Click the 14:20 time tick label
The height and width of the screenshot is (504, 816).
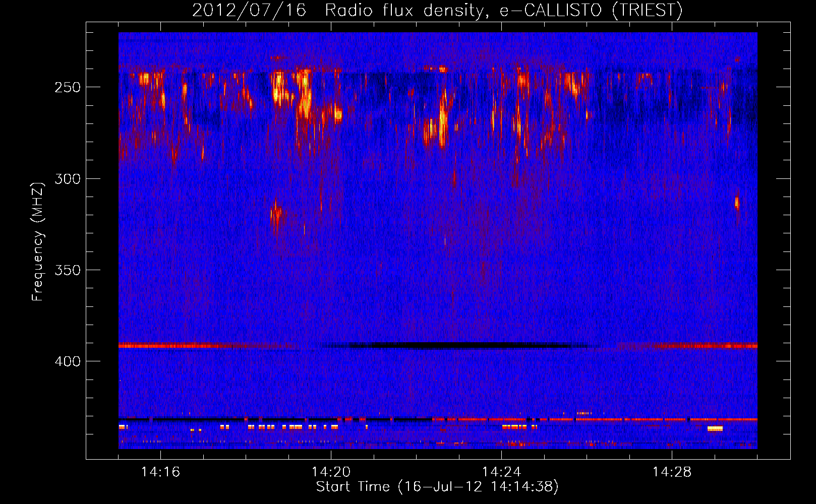[x=331, y=472]
